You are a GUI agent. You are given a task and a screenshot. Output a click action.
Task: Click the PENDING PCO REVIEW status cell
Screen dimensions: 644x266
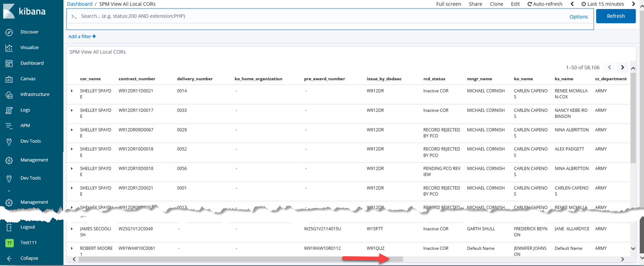(x=442, y=171)
